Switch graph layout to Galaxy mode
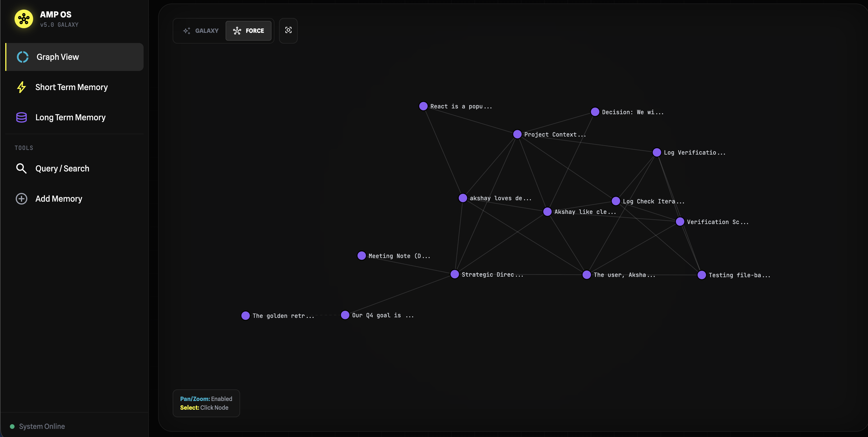Viewport: 868px width, 437px height. (201, 31)
